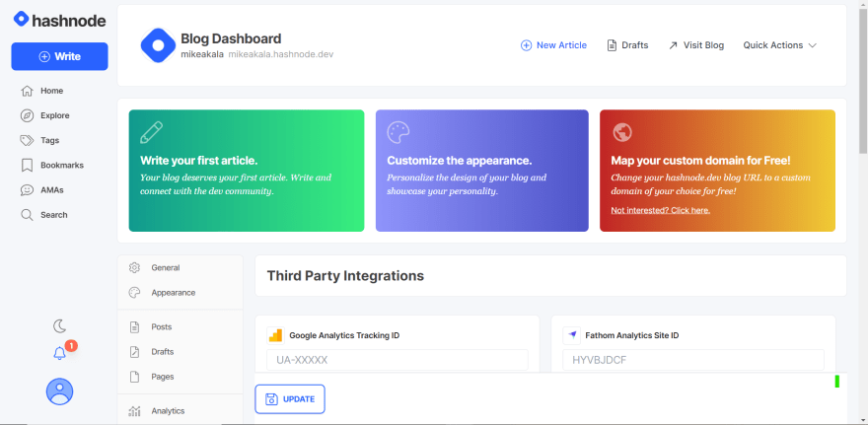Click the AMAs chat smiley icon
Image resolution: width=868 pixels, height=425 pixels.
[x=27, y=189]
